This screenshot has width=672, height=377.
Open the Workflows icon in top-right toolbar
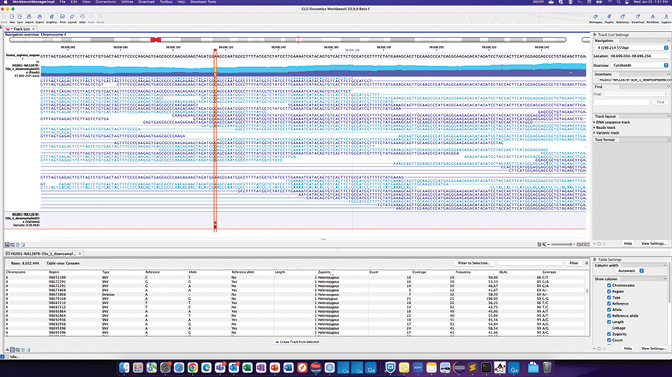(x=652, y=17)
